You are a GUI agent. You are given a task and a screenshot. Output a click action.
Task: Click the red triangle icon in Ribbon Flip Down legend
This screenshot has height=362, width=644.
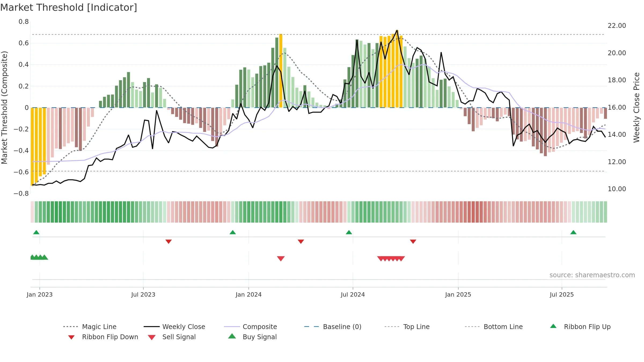[71, 337]
